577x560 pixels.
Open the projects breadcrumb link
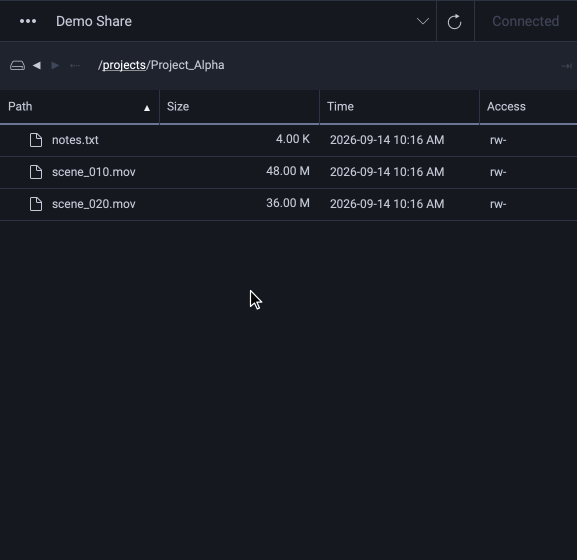(124, 65)
